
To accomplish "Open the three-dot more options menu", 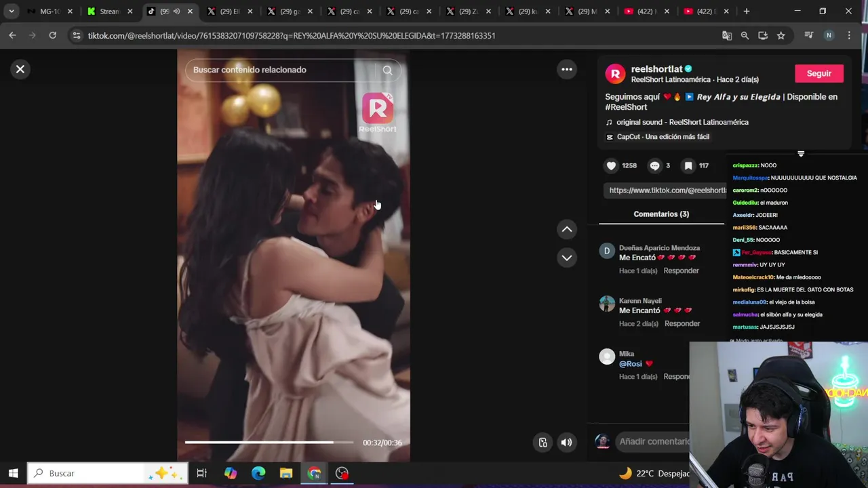I will coord(567,69).
